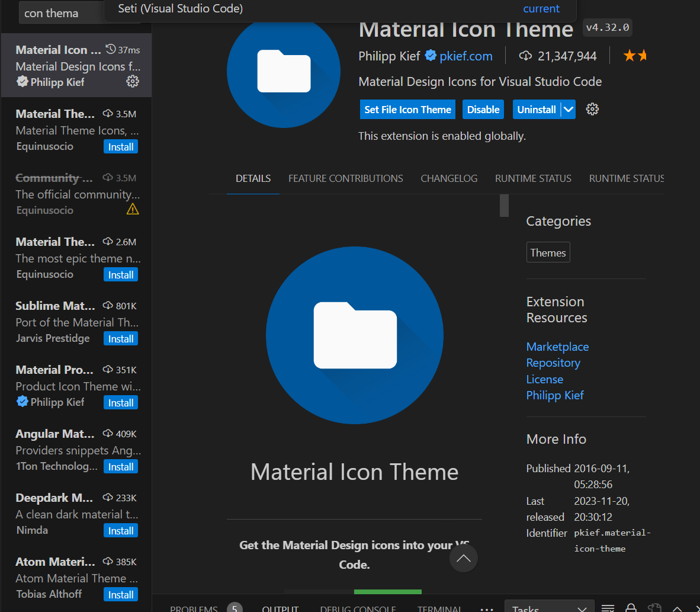The height and width of the screenshot is (612, 700).
Task: Open the Tasks output channel dropdown
Action: (x=549, y=607)
